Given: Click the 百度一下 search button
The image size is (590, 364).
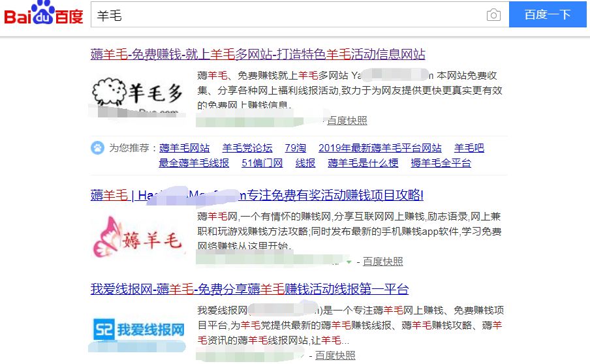Looking at the screenshot, I should click(x=548, y=14).
